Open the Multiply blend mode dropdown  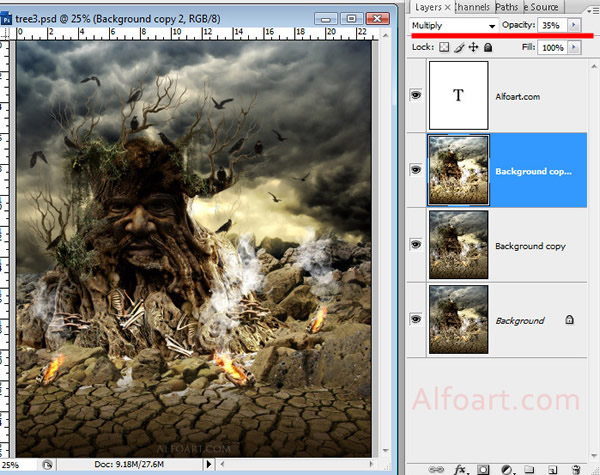[454, 25]
